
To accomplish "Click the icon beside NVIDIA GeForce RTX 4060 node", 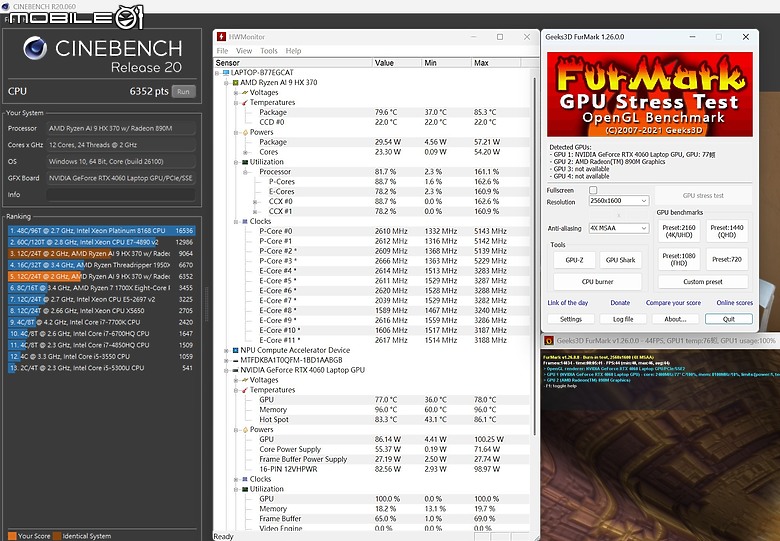I will 236,370.
